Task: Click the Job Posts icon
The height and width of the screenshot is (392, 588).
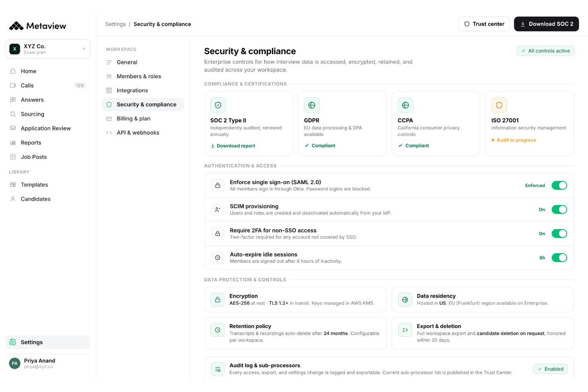Action: 13,157
